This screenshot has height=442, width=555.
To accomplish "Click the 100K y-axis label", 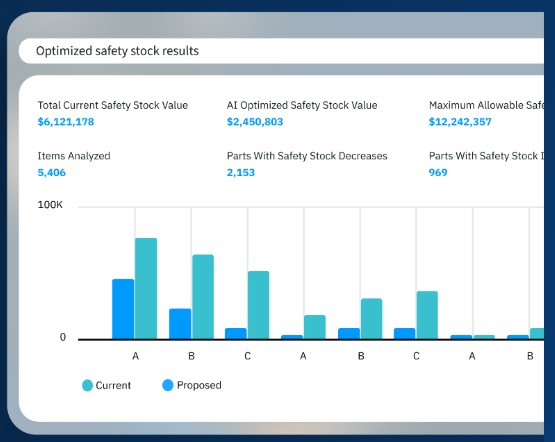I will 50,205.
